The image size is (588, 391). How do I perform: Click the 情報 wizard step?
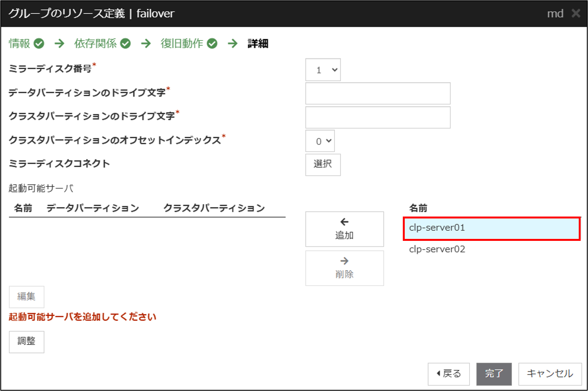pyautogui.click(x=19, y=43)
